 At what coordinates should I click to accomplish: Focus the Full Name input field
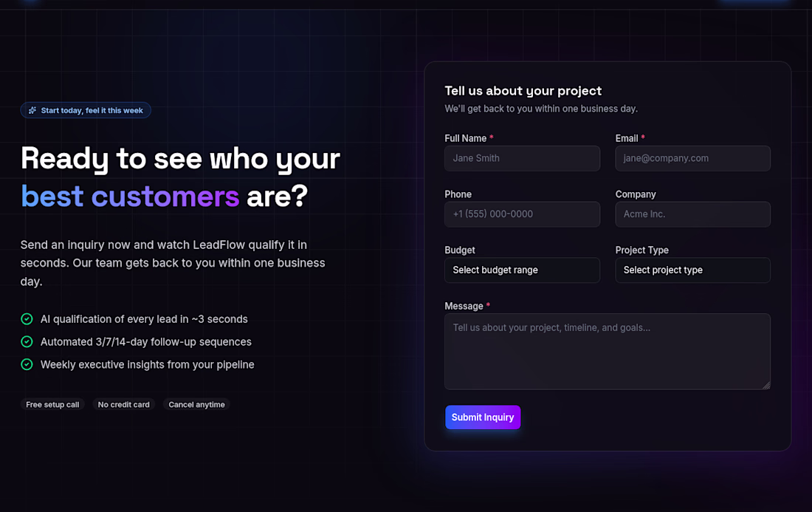point(522,158)
